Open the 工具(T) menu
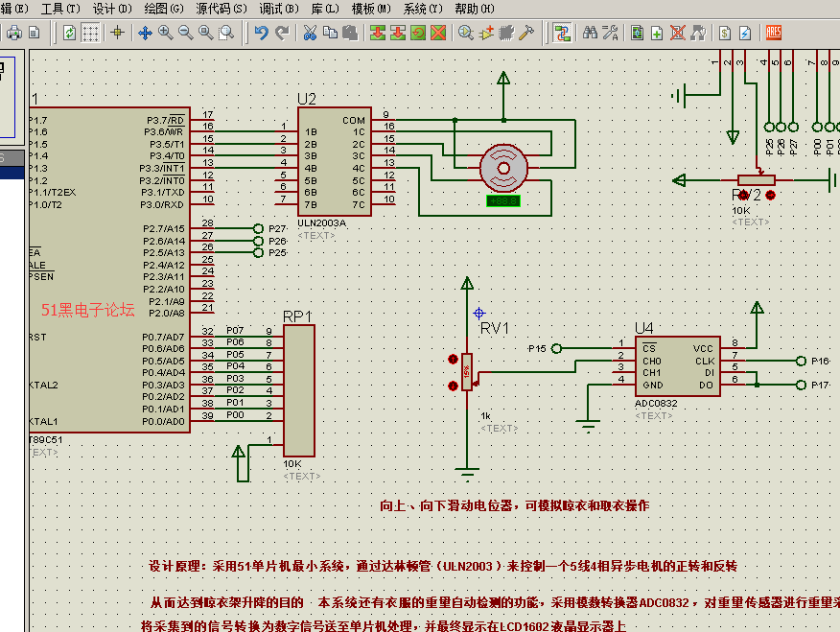Viewport: 840px width, 632px height. 60,9
